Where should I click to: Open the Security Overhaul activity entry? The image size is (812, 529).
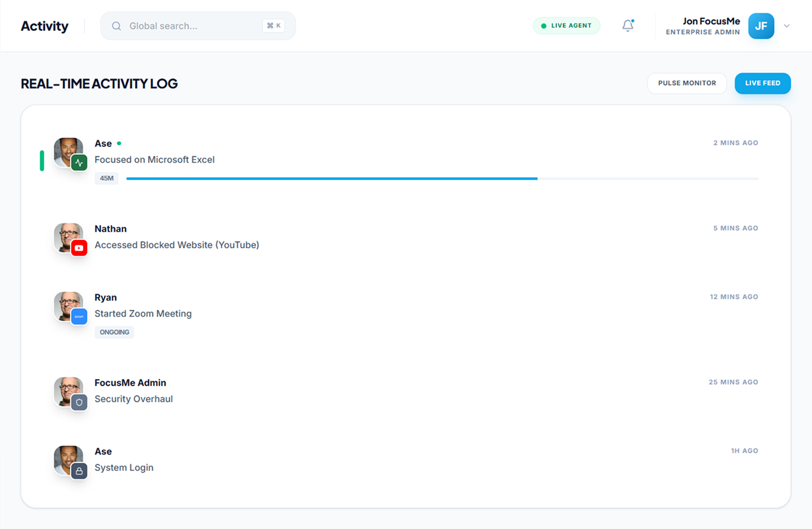tap(133, 399)
